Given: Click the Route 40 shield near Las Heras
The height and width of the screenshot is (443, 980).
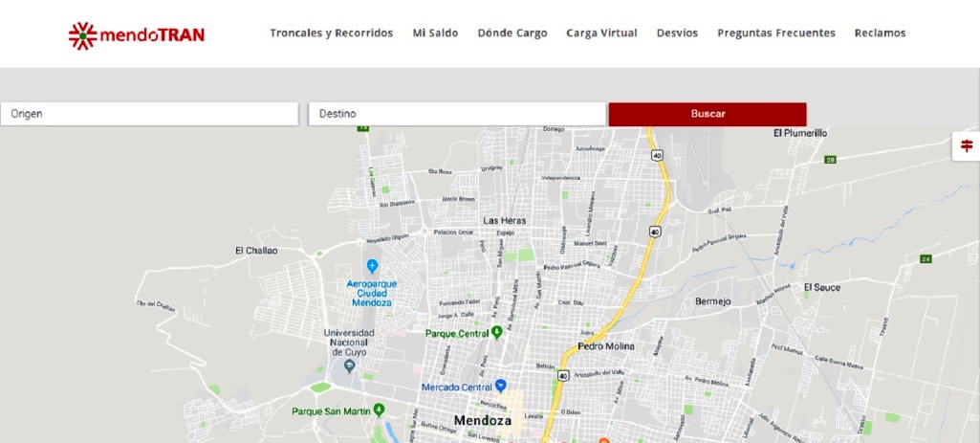Looking at the screenshot, I should tap(654, 232).
